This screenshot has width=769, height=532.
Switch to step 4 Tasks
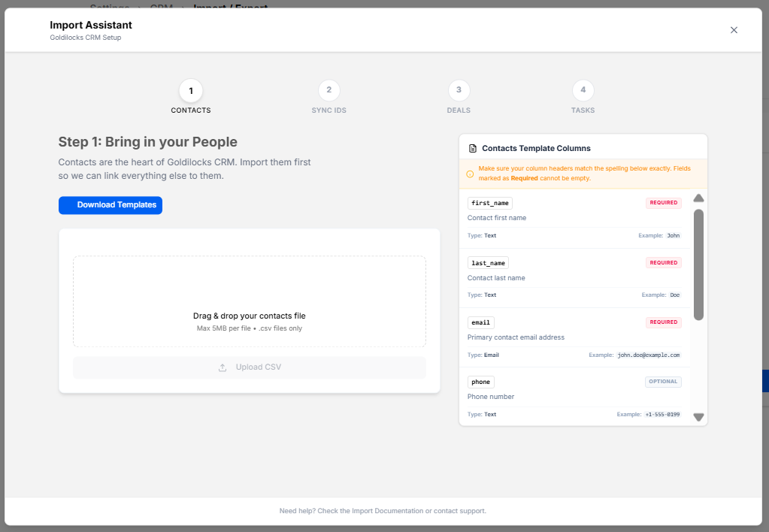click(x=583, y=97)
